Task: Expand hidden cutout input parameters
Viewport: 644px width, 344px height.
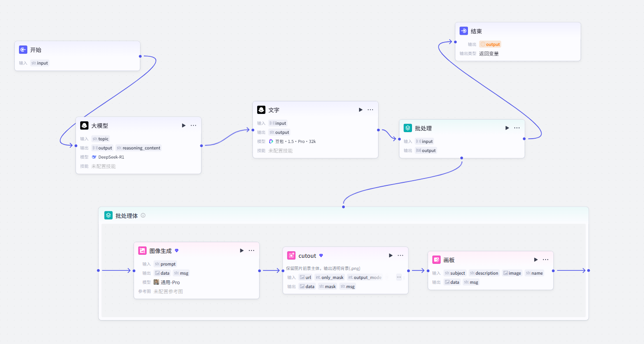Action: (399, 277)
